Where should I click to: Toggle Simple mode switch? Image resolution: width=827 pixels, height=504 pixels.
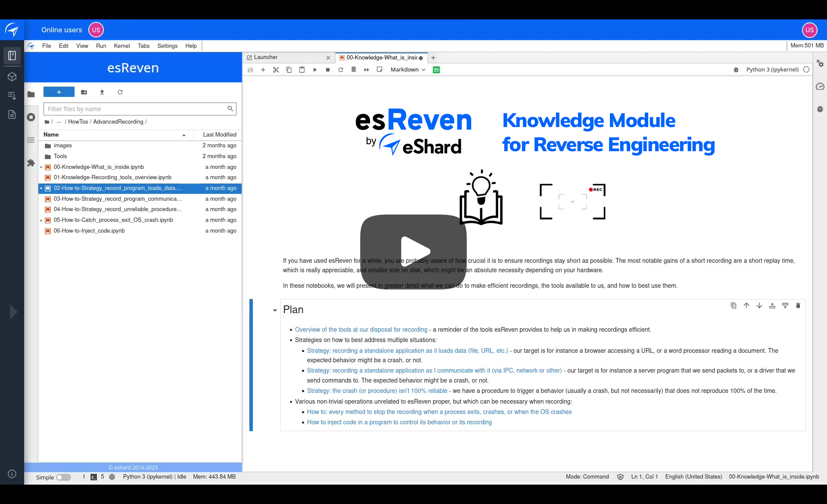pyautogui.click(x=64, y=477)
